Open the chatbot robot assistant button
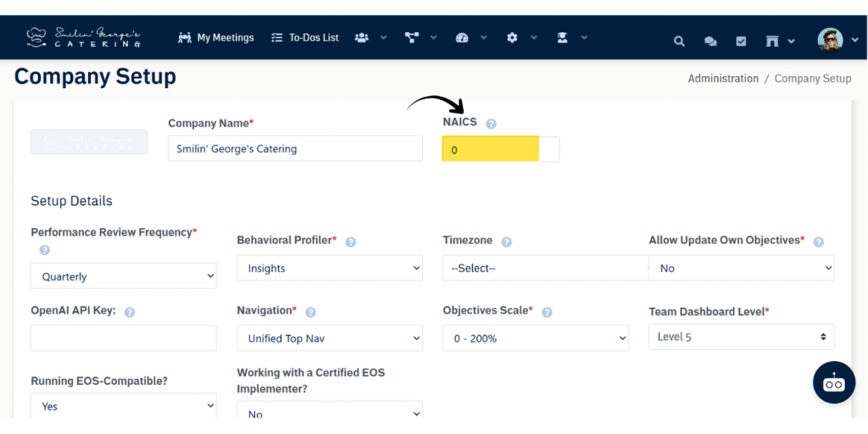Screen dimensions: 868x434 tap(833, 382)
